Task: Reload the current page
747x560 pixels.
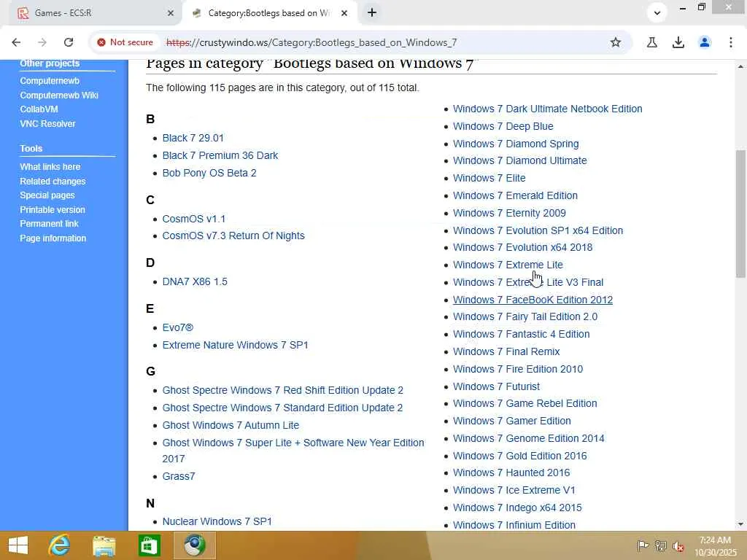Action: (x=69, y=42)
